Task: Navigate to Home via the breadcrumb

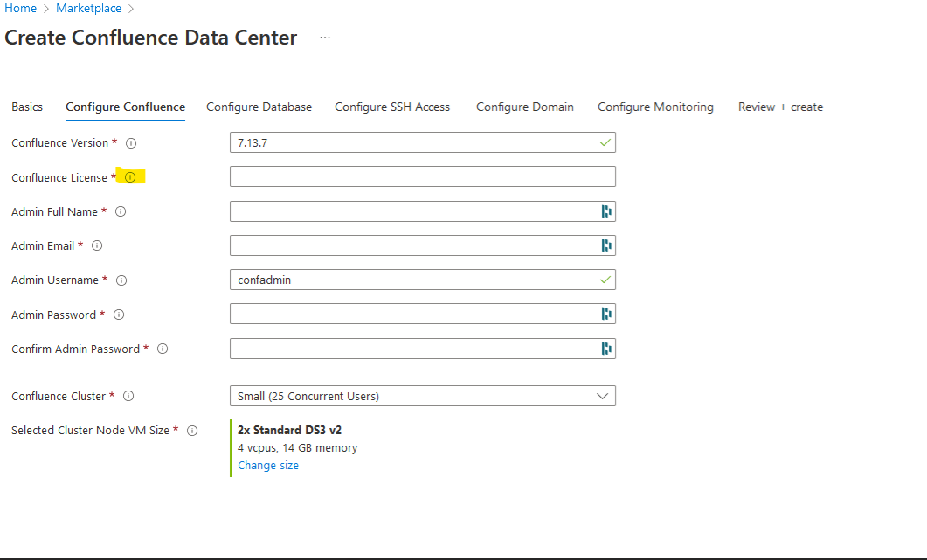Action: coord(20,8)
